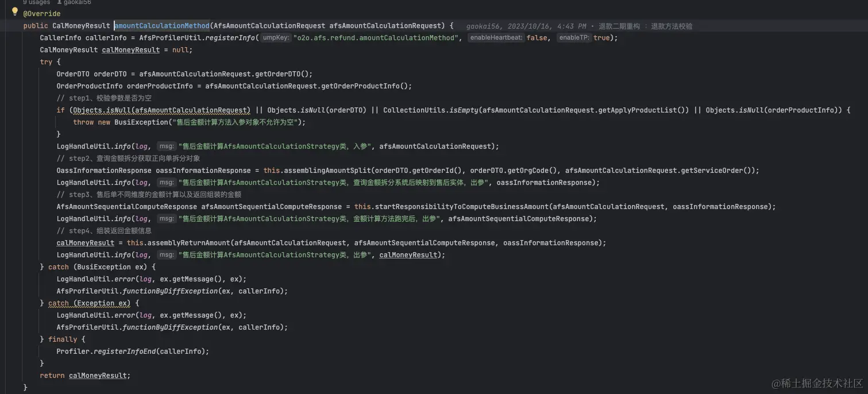Click the yellow lightbulb intention icon
Screen dimensions: 868x394
click(15, 11)
